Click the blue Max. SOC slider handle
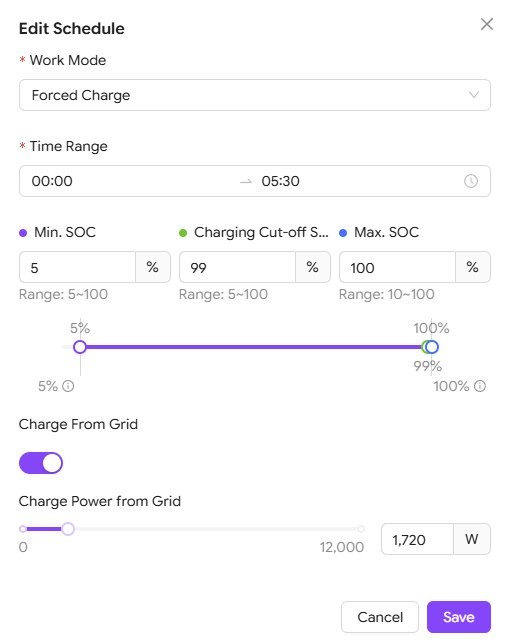The width and height of the screenshot is (506, 644). click(x=432, y=347)
